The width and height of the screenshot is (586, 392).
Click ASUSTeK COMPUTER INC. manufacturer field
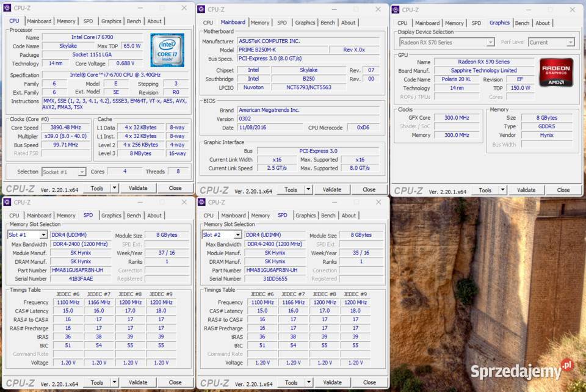(308, 41)
